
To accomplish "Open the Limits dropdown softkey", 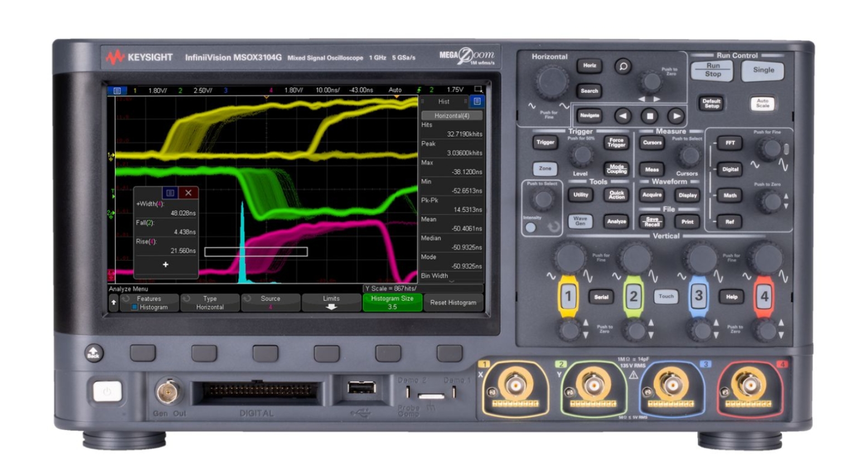I will tap(332, 303).
